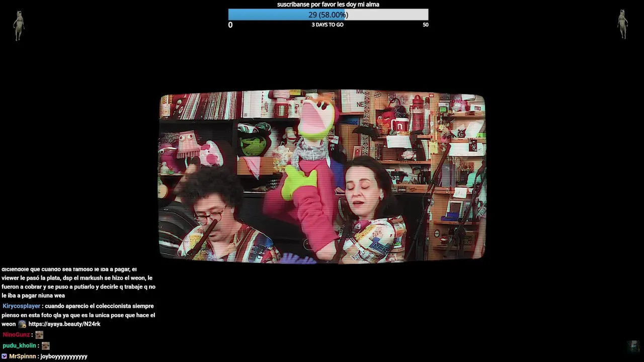Click the emote after NinoGunz's name
The image size is (644, 362).
click(39, 335)
